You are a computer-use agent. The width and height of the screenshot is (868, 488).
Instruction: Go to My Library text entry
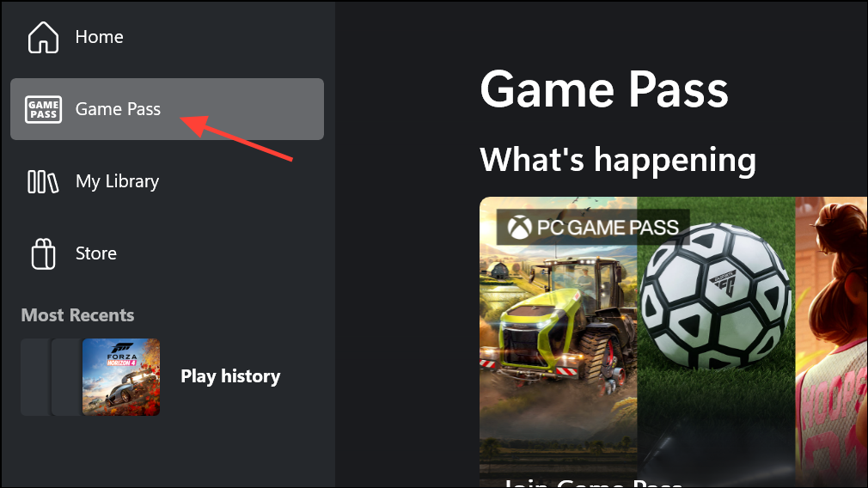coord(118,181)
